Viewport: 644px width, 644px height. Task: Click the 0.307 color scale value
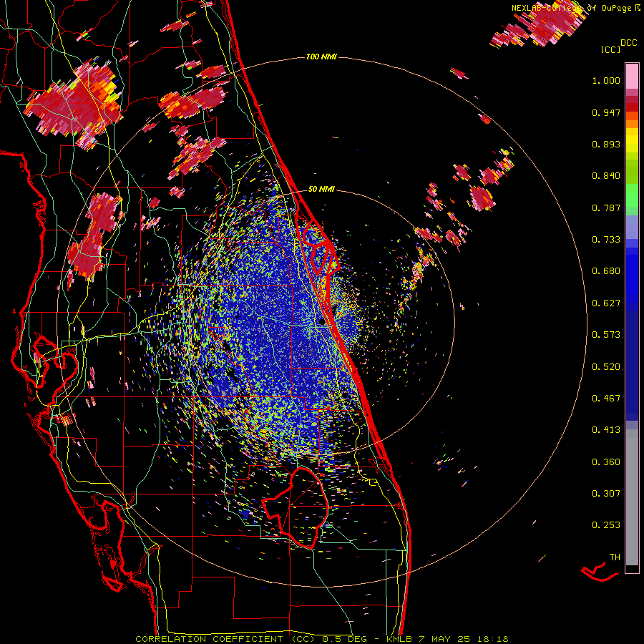click(606, 494)
